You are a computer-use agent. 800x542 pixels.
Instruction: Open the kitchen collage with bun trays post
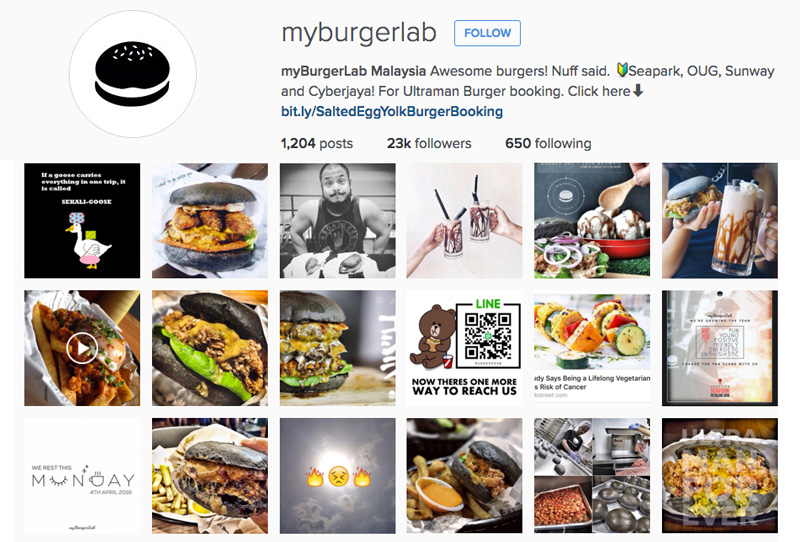(x=592, y=476)
